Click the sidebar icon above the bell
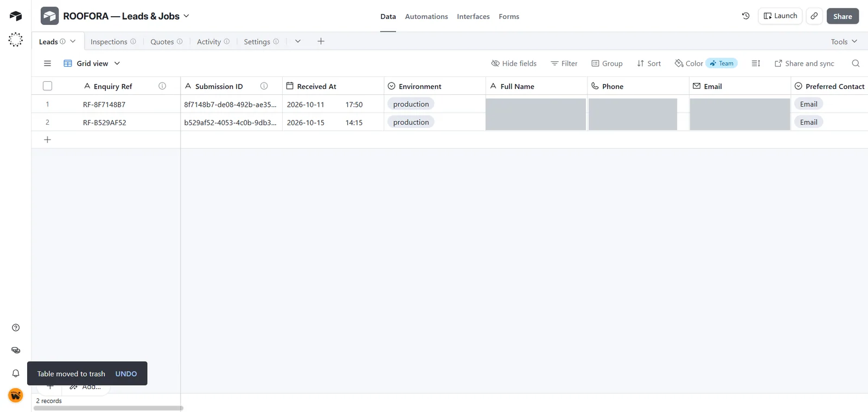This screenshot has height=412, width=868. 16,350
